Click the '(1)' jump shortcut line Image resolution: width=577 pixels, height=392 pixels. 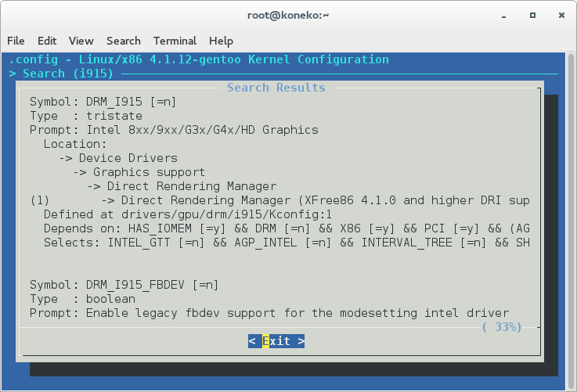(x=279, y=200)
